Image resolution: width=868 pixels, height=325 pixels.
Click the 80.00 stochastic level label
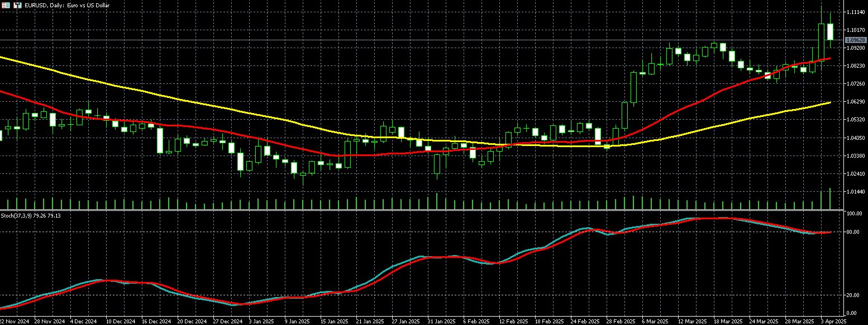coord(853,232)
